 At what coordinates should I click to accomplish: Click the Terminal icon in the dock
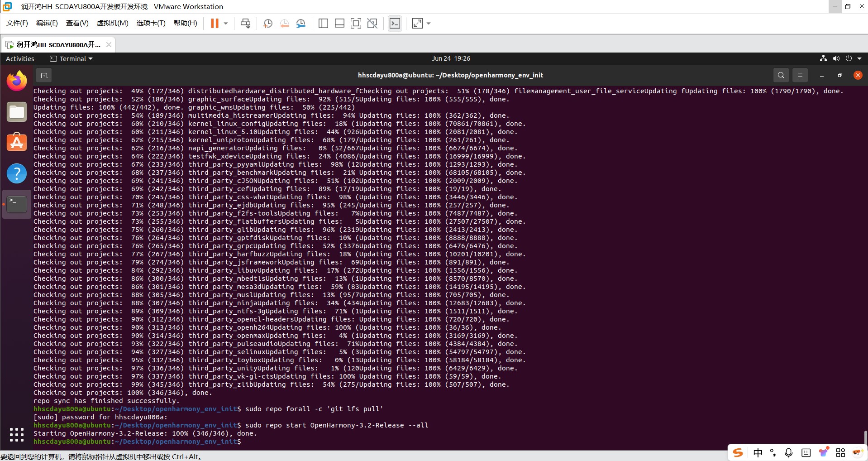17,204
